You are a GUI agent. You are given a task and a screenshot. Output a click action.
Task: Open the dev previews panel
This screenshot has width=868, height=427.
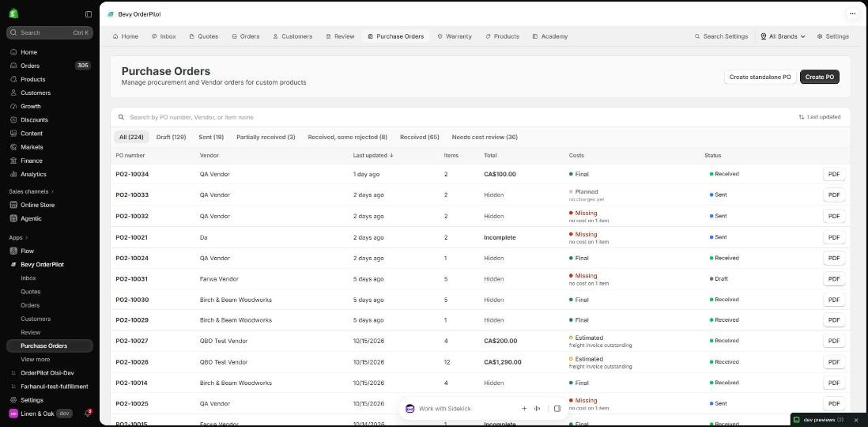819,420
